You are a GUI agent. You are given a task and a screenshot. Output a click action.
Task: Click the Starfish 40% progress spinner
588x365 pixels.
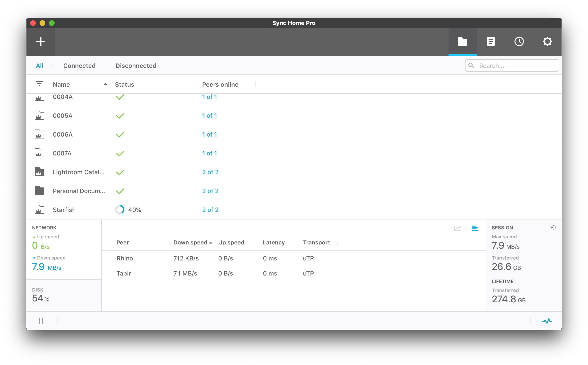pos(120,210)
